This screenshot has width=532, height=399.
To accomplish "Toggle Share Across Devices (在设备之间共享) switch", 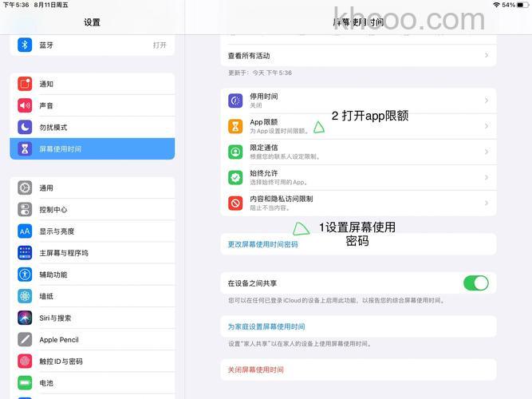I will coord(476,282).
